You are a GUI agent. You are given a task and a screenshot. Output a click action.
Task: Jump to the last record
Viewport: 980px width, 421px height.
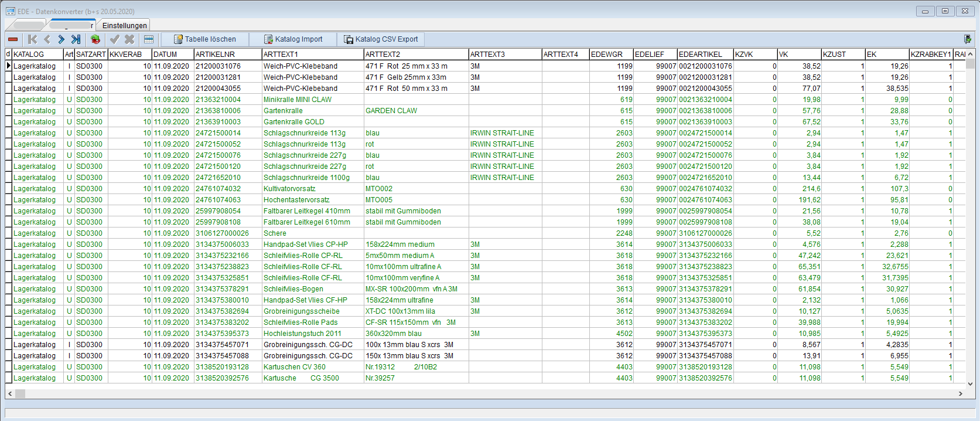(76, 39)
